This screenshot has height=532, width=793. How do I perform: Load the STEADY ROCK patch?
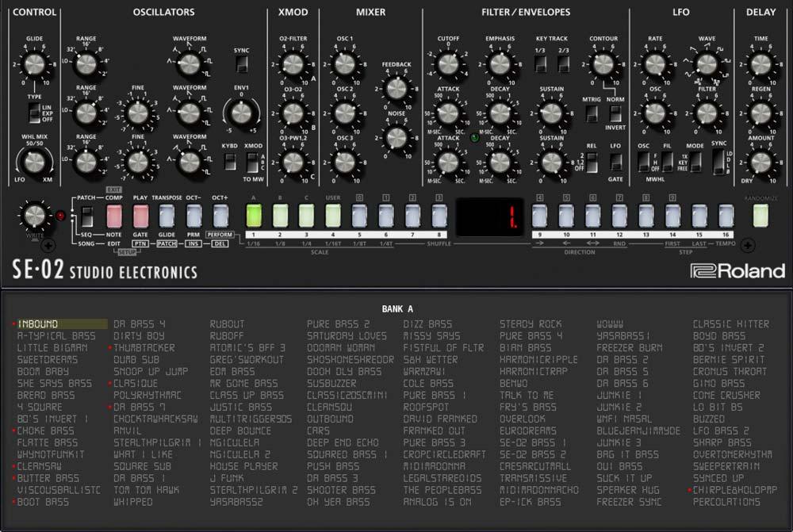coord(531,324)
